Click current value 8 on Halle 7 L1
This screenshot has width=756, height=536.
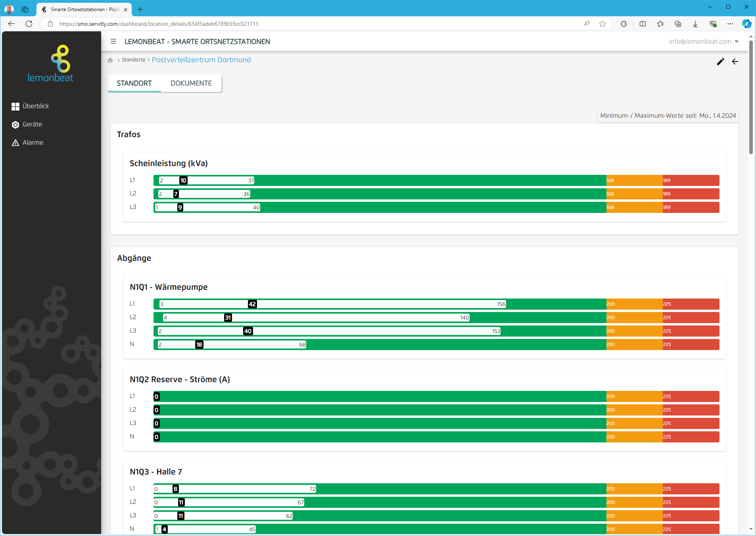click(175, 489)
